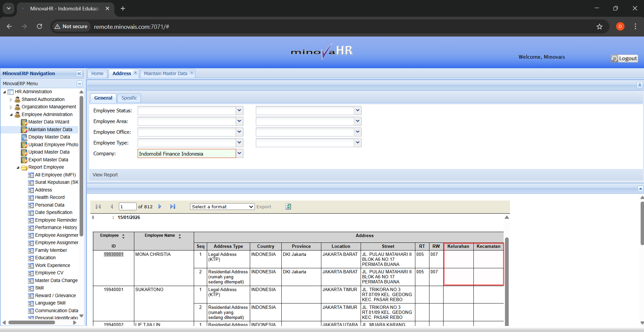
Task: Close the Maintain Master Data tab
Action: 191,73
